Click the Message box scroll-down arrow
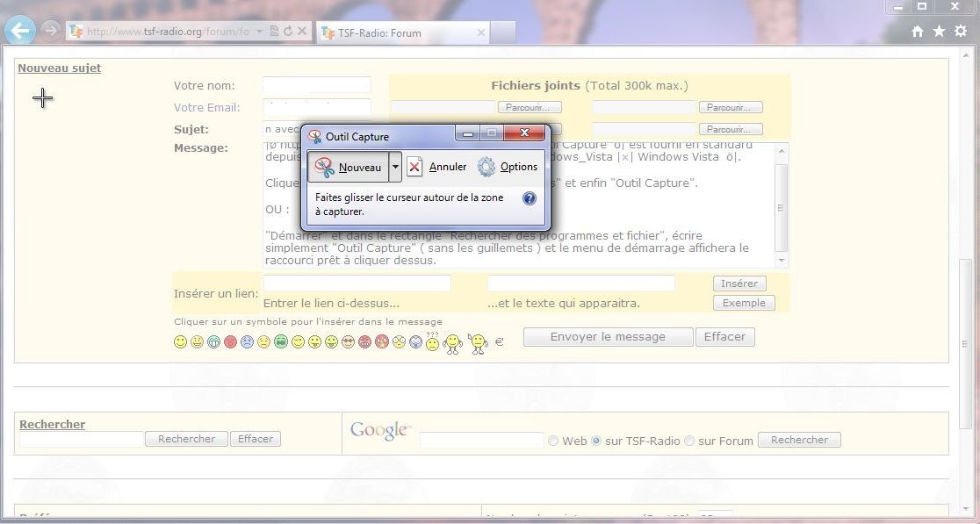This screenshot has width=980, height=524. point(782,261)
